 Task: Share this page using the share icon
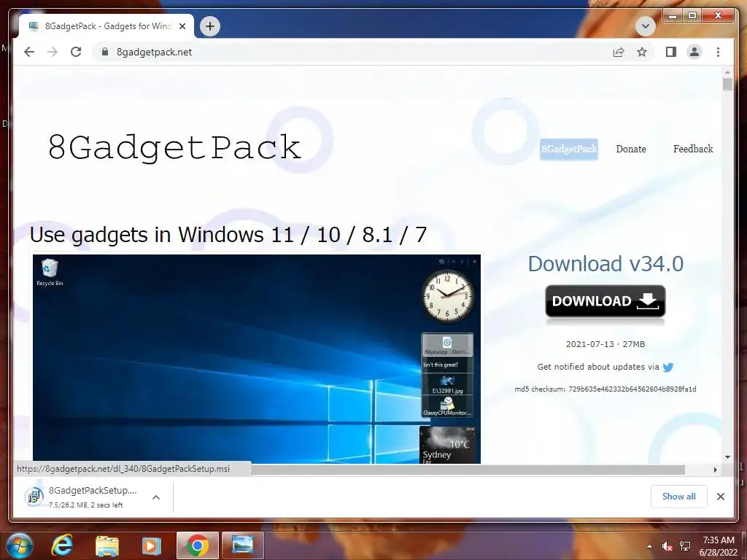coord(619,52)
